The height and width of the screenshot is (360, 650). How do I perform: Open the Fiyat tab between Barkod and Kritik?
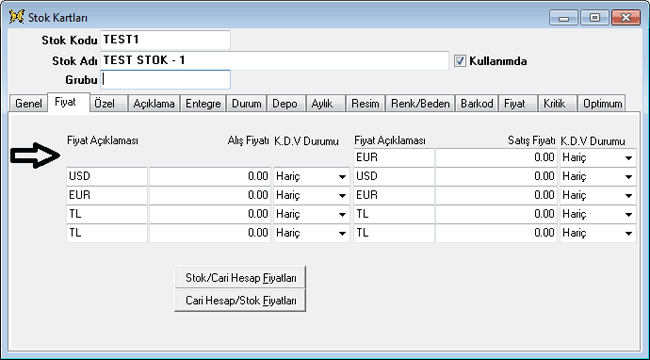(518, 103)
